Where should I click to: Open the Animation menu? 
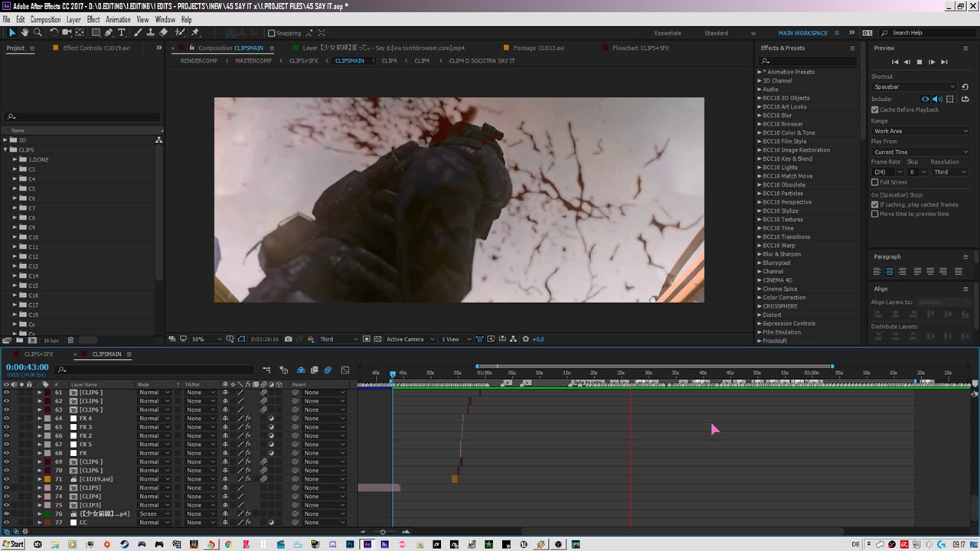tap(118, 20)
